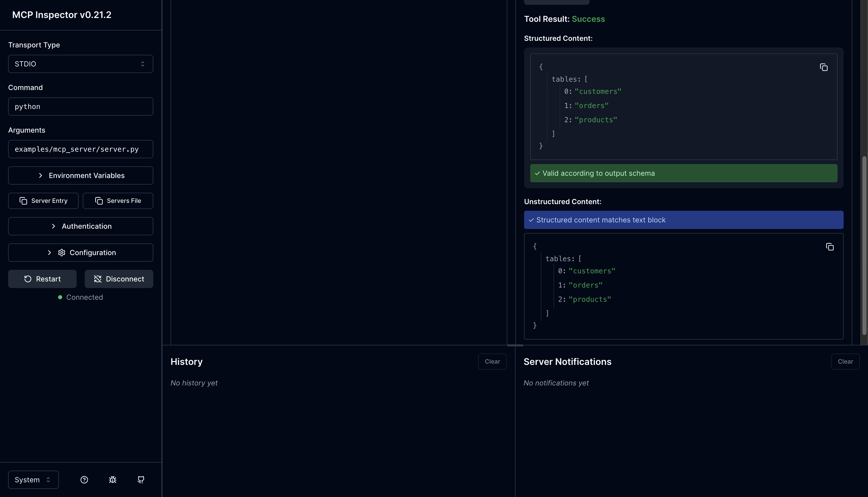Select "customers" in Unstructured Content
The image size is (868, 497).
(x=592, y=271)
